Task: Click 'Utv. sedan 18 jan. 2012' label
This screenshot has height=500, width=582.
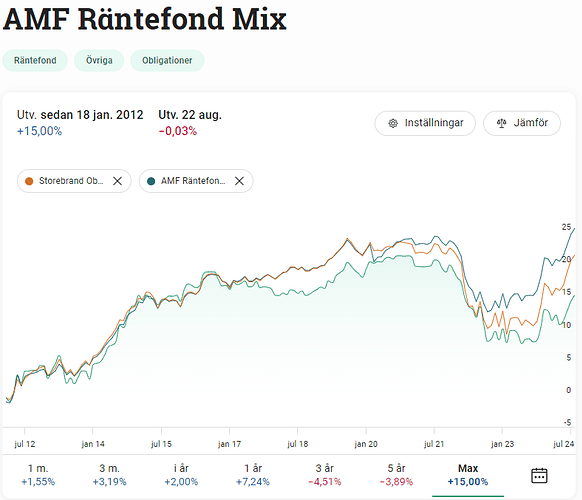Action: (80, 115)
